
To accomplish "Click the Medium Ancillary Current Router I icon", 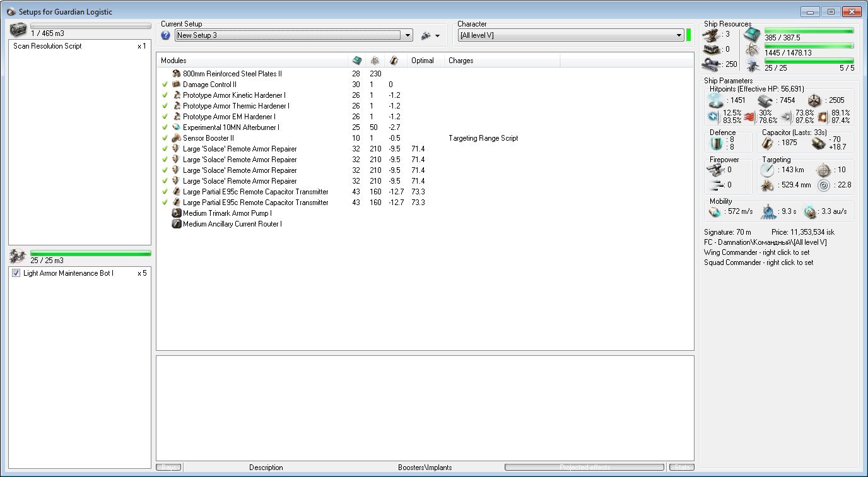I will (177, 224).
